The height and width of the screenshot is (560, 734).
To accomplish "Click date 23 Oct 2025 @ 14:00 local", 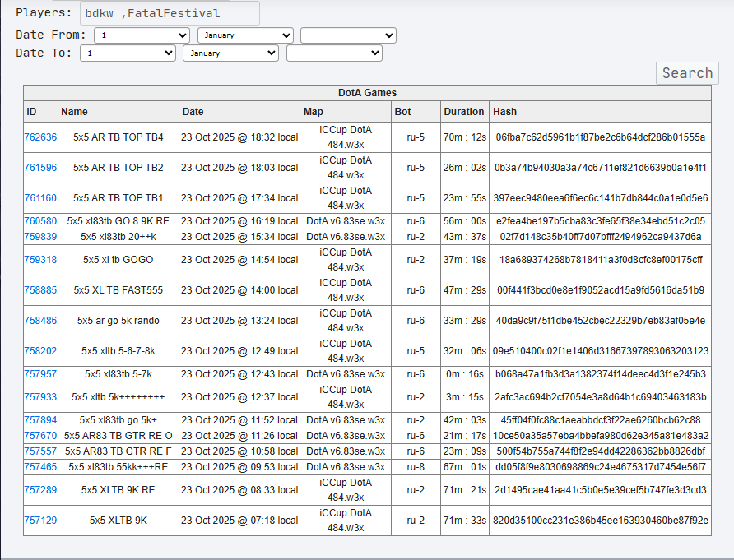I will click(239, 290).
